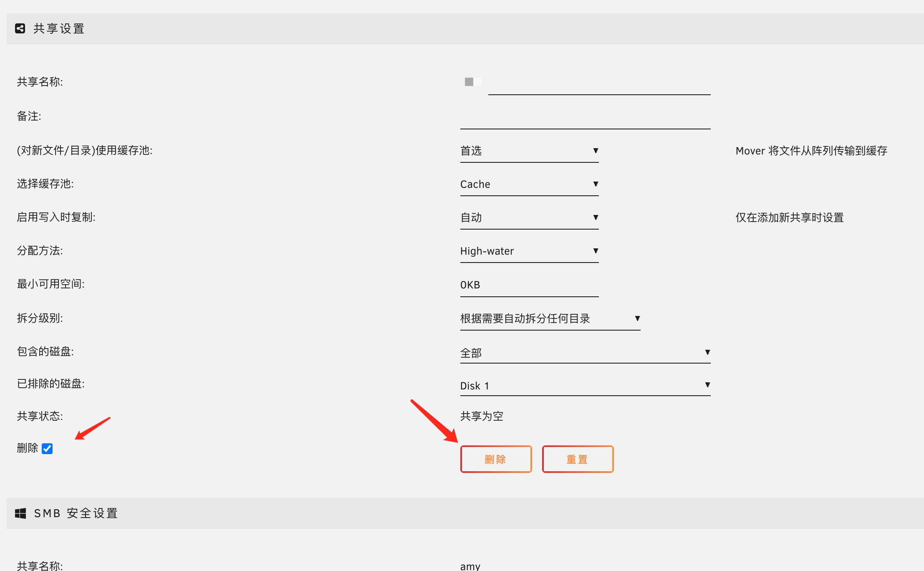Expand the 拆分级别 dropdown
924x571 pixels.
coord(550,318)
